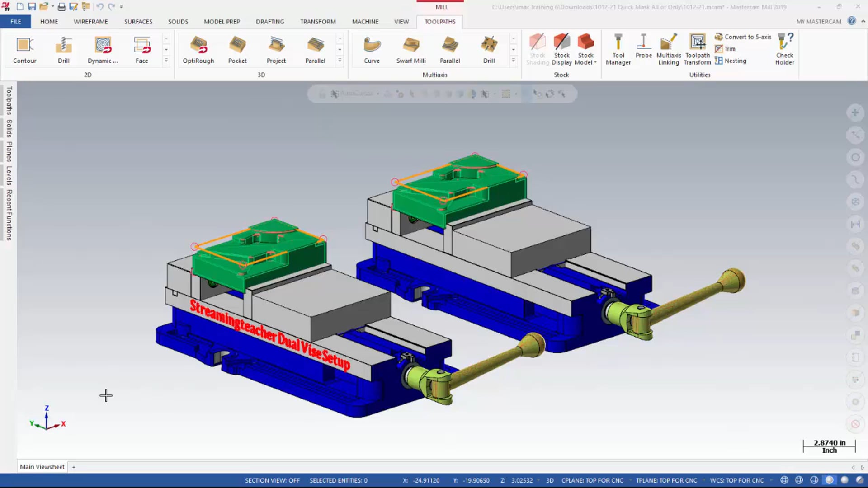This screenshot has height=488, width=868.
Task: Open the VIEW ribbon tab
Action: (x=401, y=21)
